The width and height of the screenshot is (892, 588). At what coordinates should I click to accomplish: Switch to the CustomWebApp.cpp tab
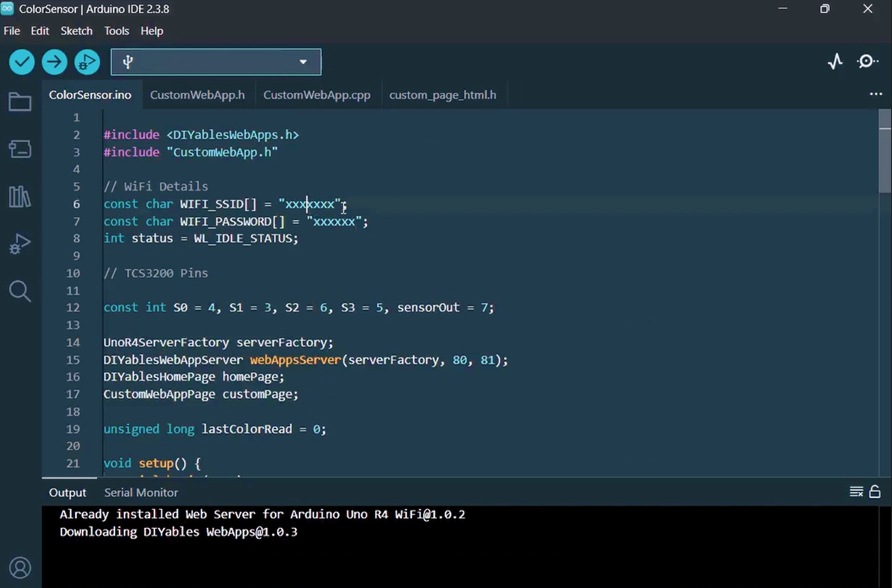click(317, 95)
